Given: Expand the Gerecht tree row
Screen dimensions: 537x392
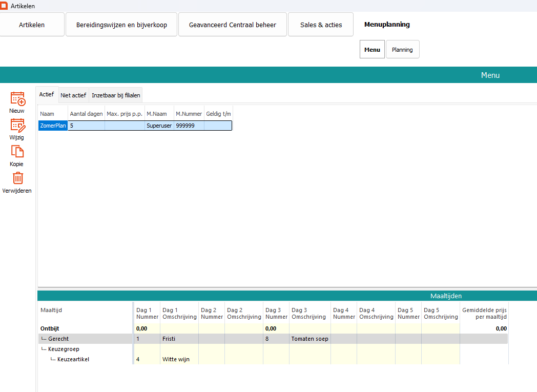Looking at the screenshot, I should tap(58, 339).
